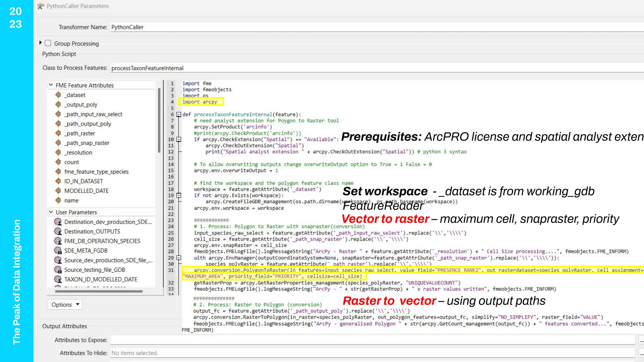
Task: Fold the function definition at line 6
Action: (179, 114)
